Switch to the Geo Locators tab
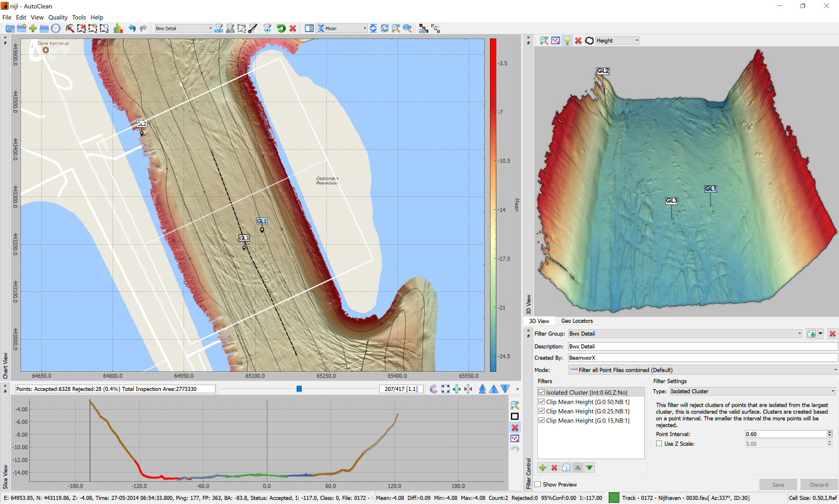Viewport: 839px width, 504px height. [x=577, y=321]
